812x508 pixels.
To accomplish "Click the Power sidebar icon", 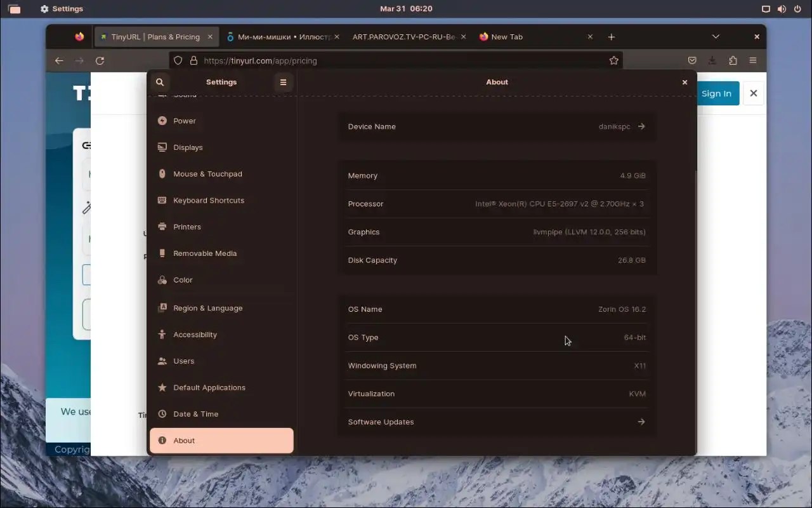I will point(162,121).
